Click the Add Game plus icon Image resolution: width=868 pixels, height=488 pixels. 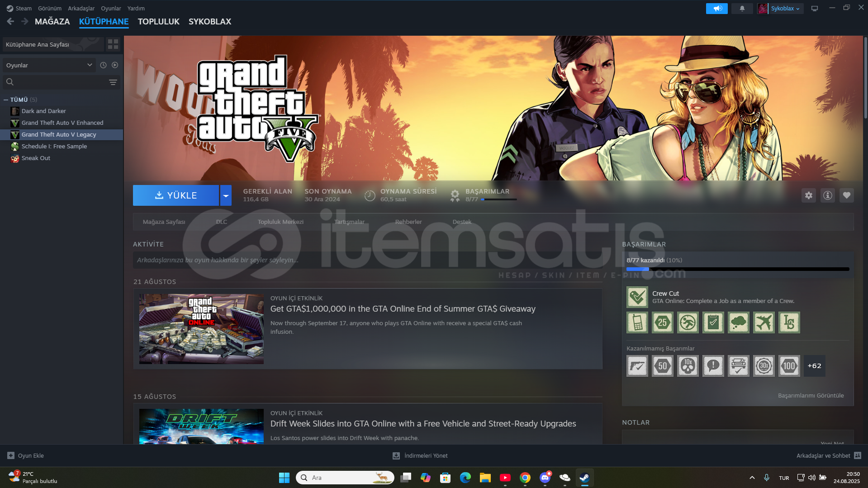[11, 455]
